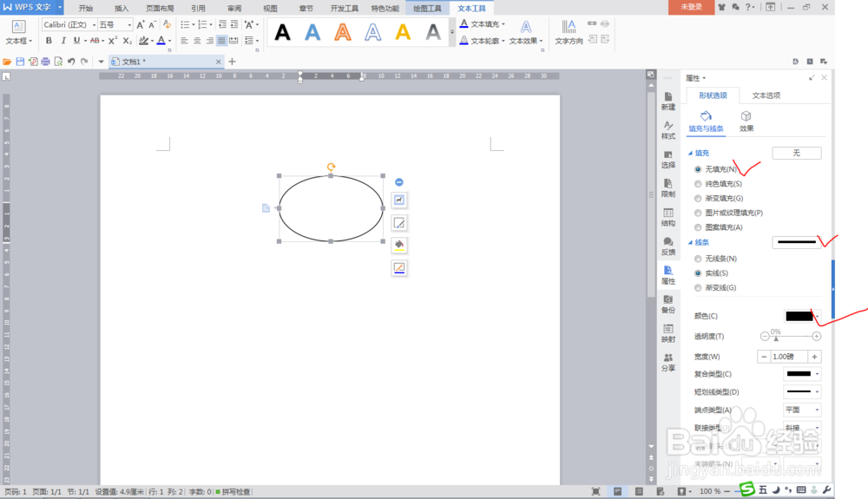This screenshot has height=499, width=868.
Task: Select 实线(S) solid line radio
Action: [698, 273]
